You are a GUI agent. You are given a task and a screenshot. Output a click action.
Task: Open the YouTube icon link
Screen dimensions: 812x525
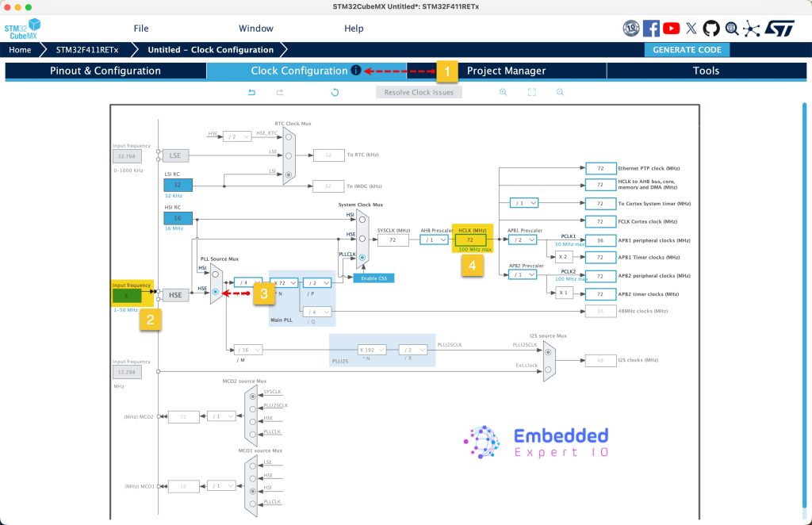[x=671, y=29]
